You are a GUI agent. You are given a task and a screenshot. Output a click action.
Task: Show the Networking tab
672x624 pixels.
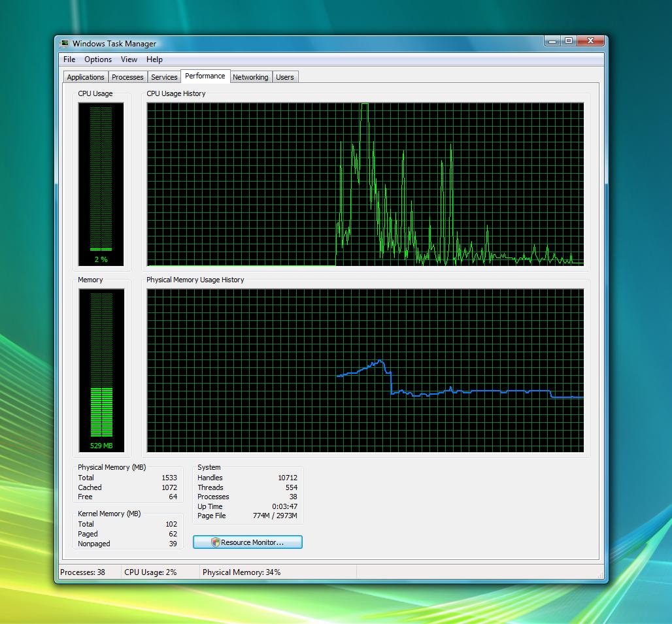[250, 77]
